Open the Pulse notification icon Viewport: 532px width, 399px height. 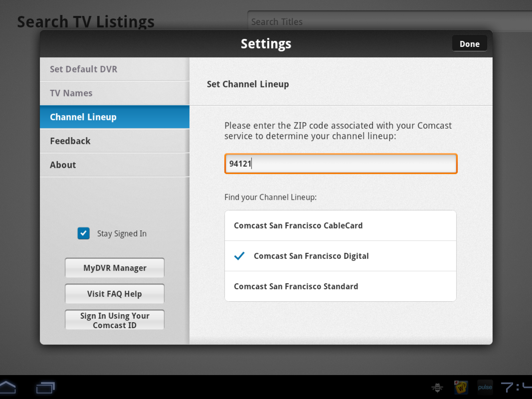[x=485, y=387]
